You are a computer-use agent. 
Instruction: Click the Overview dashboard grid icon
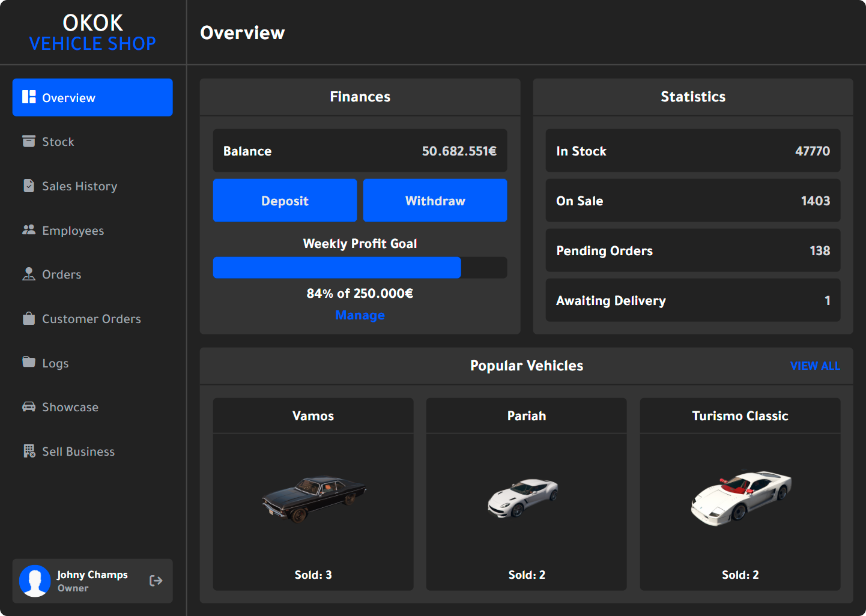coord(29,97)
